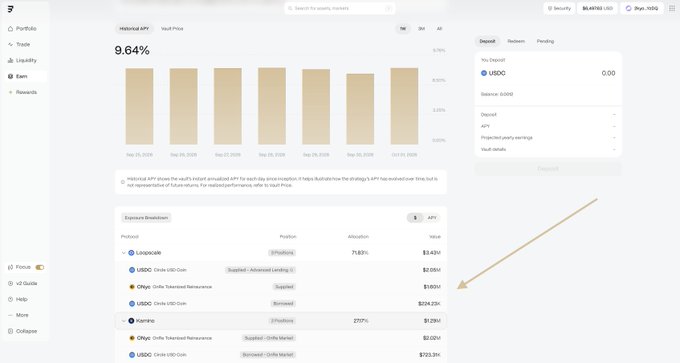Click USDC icon in the $723.31K row
Screen dimensions: 680x363
tap(132, 355)
